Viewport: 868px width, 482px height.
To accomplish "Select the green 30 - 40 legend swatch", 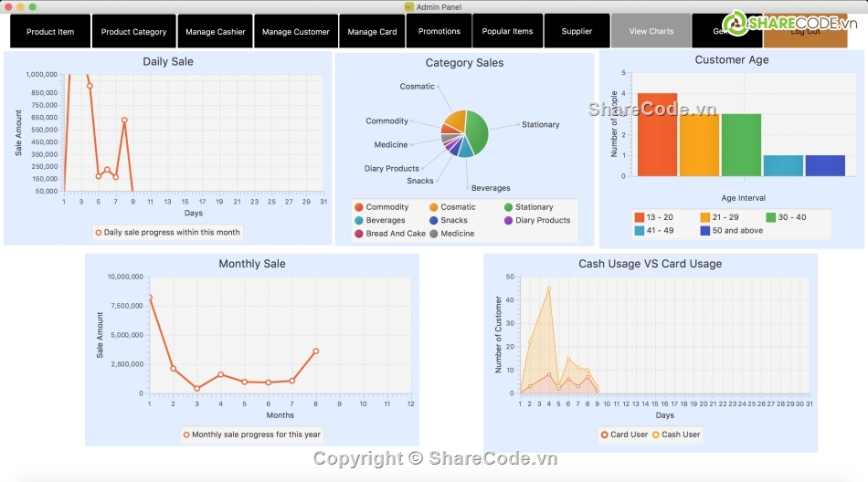I will [x=770, y=217].
